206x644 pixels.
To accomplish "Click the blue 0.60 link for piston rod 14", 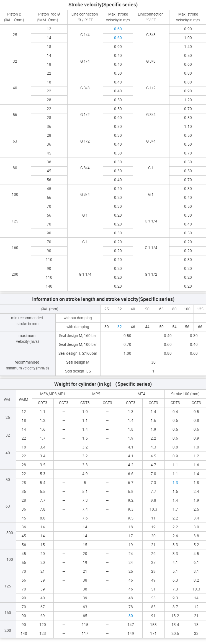I will (x=118, y=38).
